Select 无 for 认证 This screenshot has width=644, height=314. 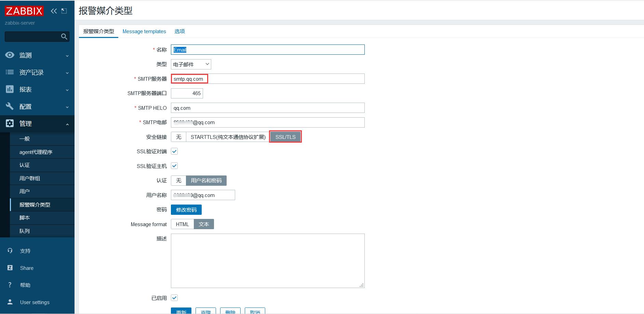[x=178, y=181]
